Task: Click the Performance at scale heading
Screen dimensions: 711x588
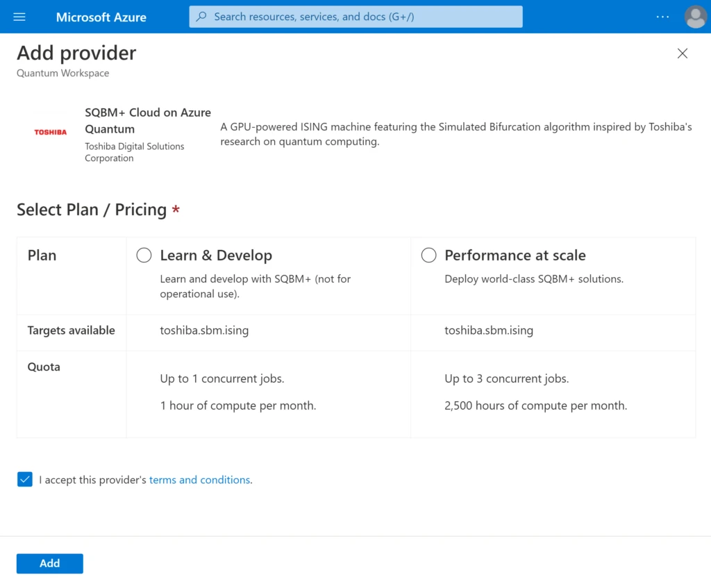Action: [515, 255]
